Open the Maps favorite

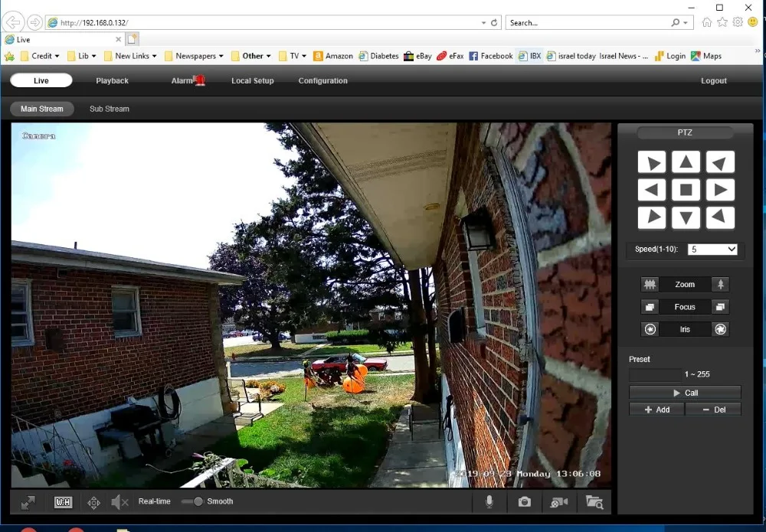706,56
